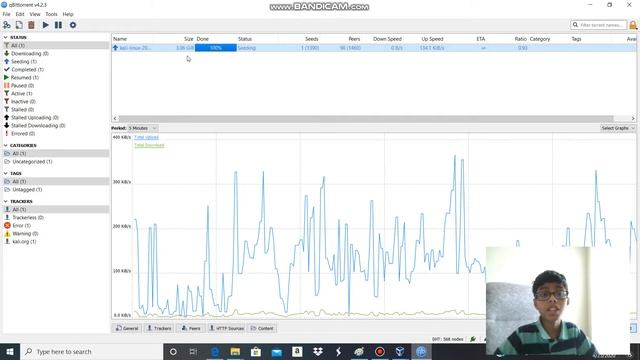Click the lock icon beside the filter box
Screen dimensions: 640x360
pos(633,25)
